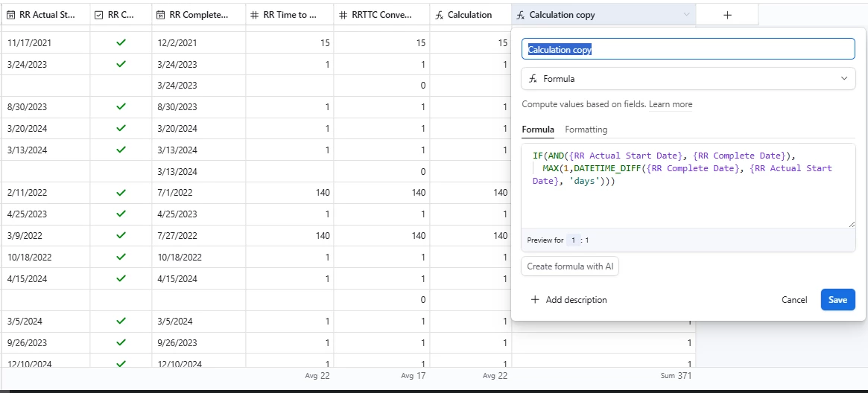Open the Sum 371 summary dropdown

[x=677, y=376]
